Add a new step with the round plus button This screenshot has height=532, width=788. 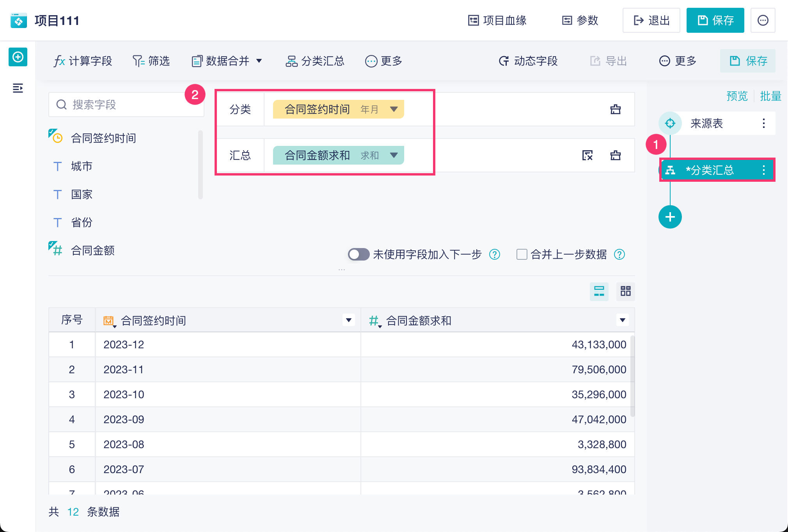(x=670, y=217)
